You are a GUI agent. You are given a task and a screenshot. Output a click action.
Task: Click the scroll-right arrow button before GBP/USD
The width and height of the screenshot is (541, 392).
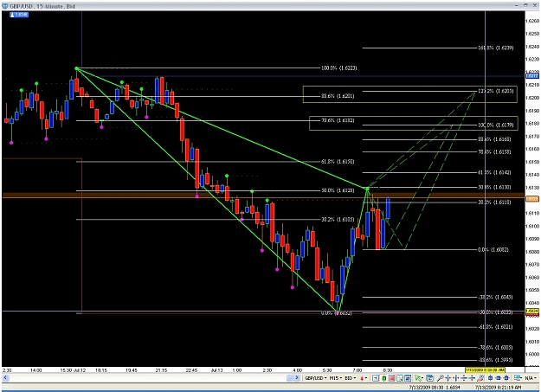click(297, 378)
